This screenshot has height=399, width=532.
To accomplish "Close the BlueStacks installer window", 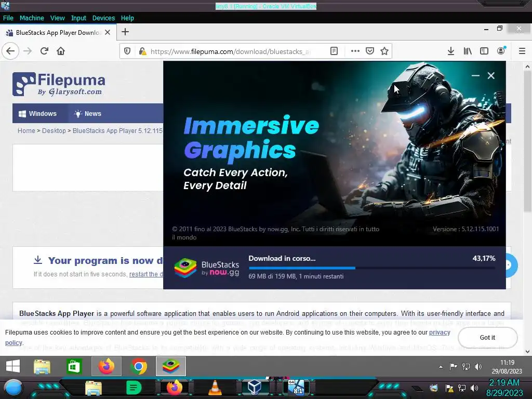I will pos(491,76).
